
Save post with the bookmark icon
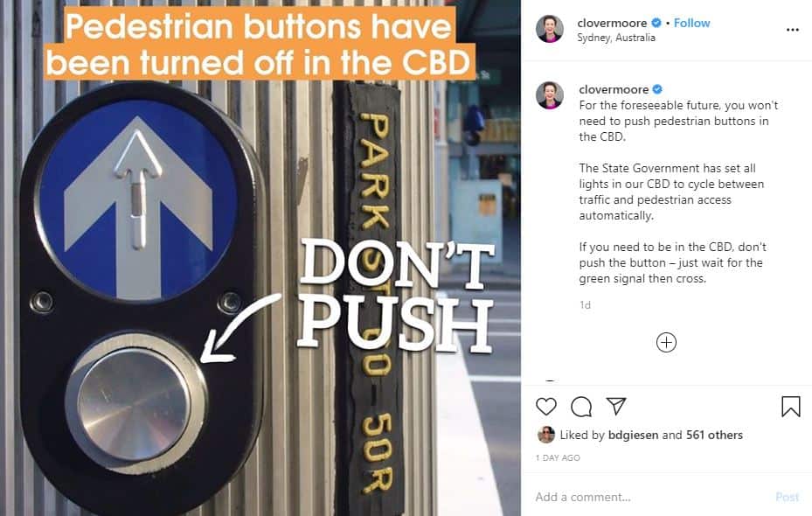point(791,407)
